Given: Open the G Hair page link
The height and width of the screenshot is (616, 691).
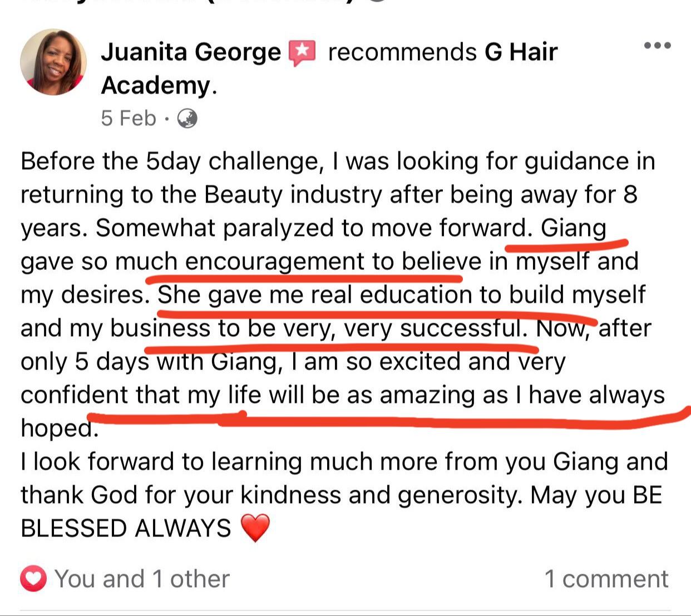Looking at the screenshot, I should tap(521, 52).
